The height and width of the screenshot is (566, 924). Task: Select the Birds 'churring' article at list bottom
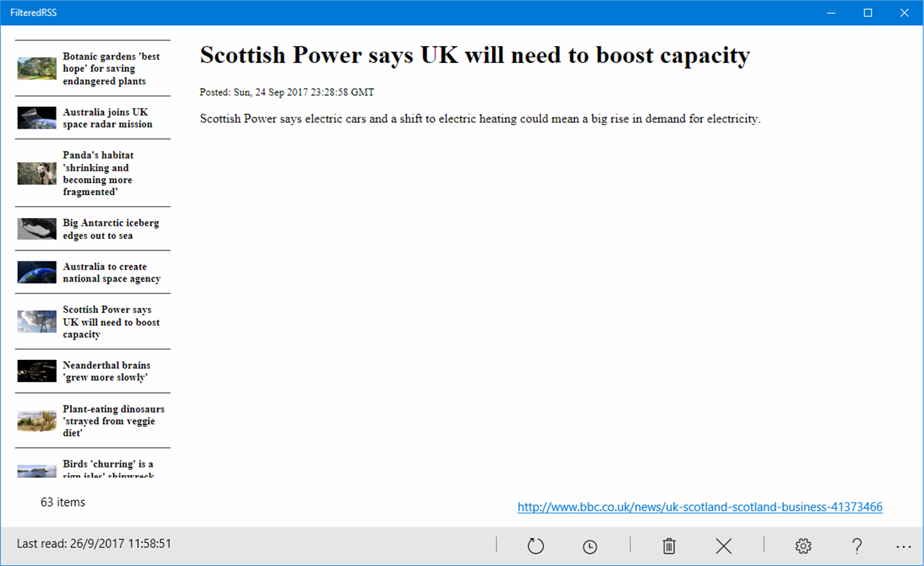click(x=93, y=464)
